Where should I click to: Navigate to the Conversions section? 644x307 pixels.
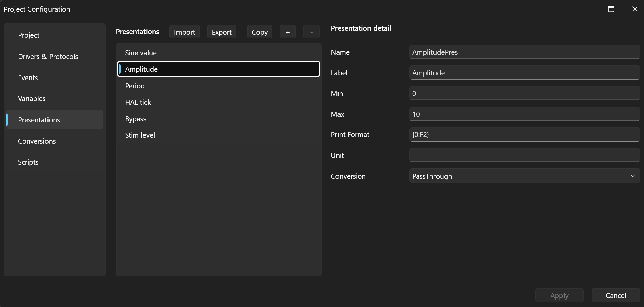coord(55,141)
